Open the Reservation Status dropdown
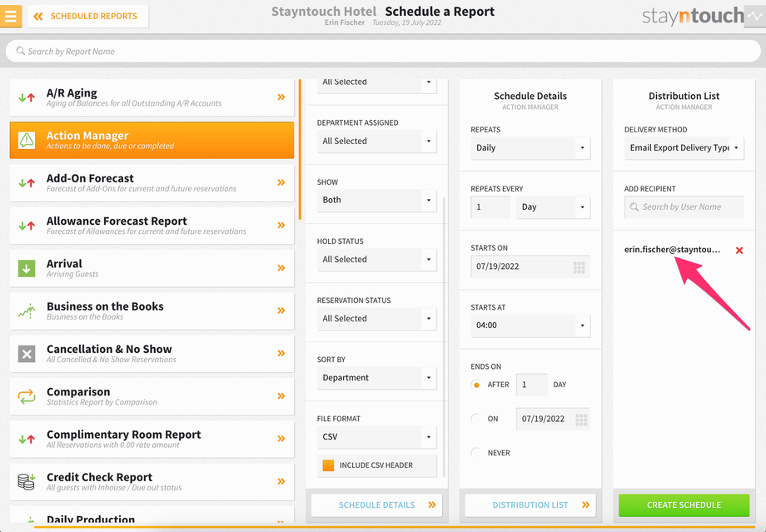 (376, 319)
